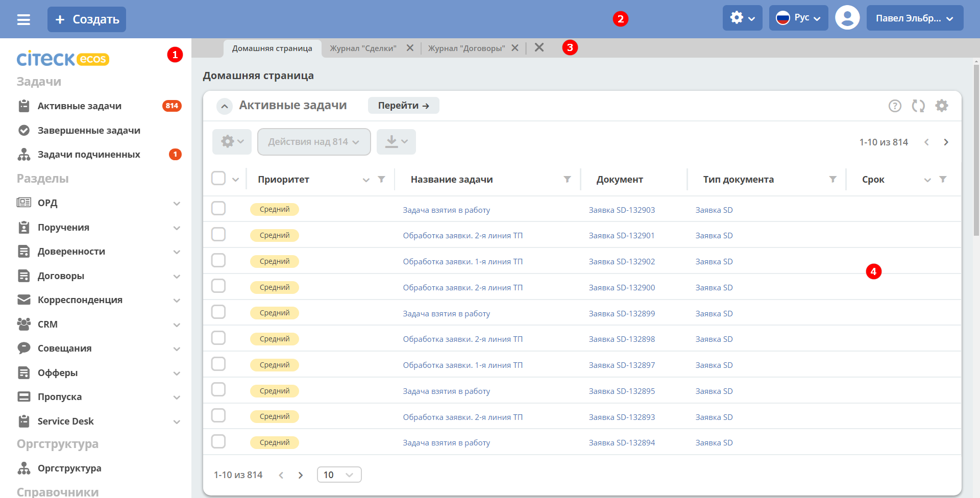The width and height of the screenshot is (980, 498).
Task: Click the Корреспонденция envelope icon
Action: click(24, 300)
